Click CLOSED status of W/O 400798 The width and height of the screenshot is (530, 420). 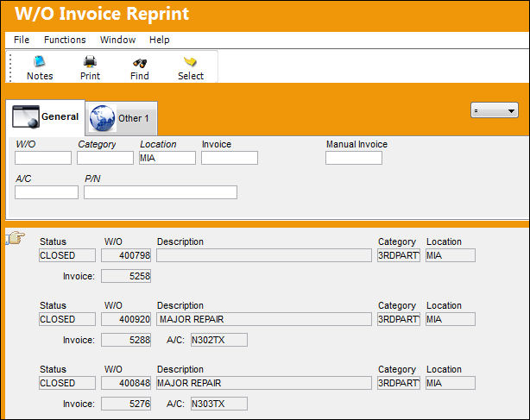click(67, 255)
